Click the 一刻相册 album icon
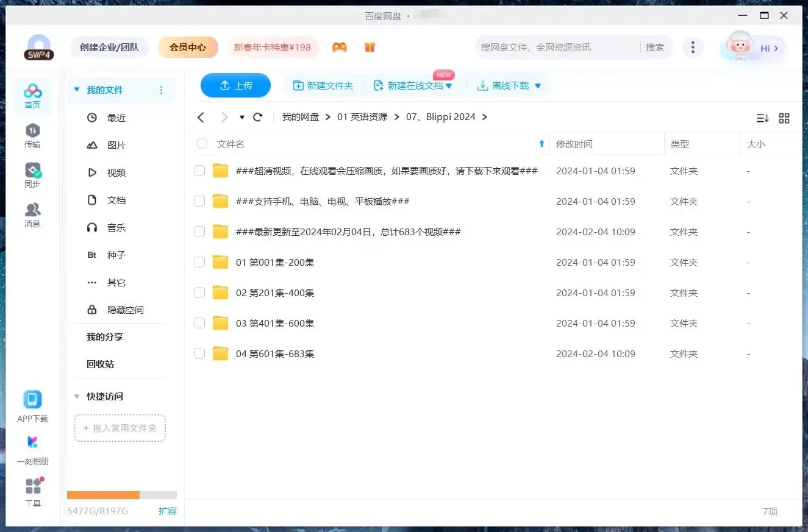808x532 pixels. point(32,449)
